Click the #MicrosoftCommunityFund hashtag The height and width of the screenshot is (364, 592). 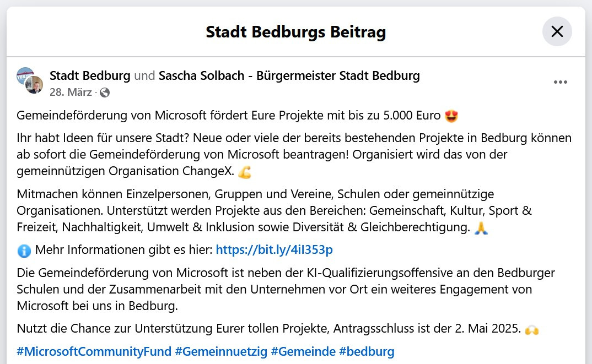click(93, 351)
